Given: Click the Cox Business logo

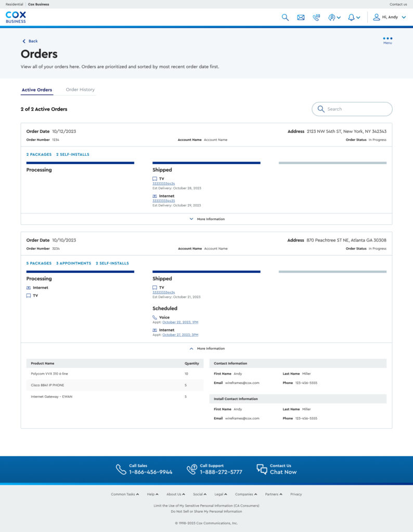Looking at the screenshot, I should (16, 17).
